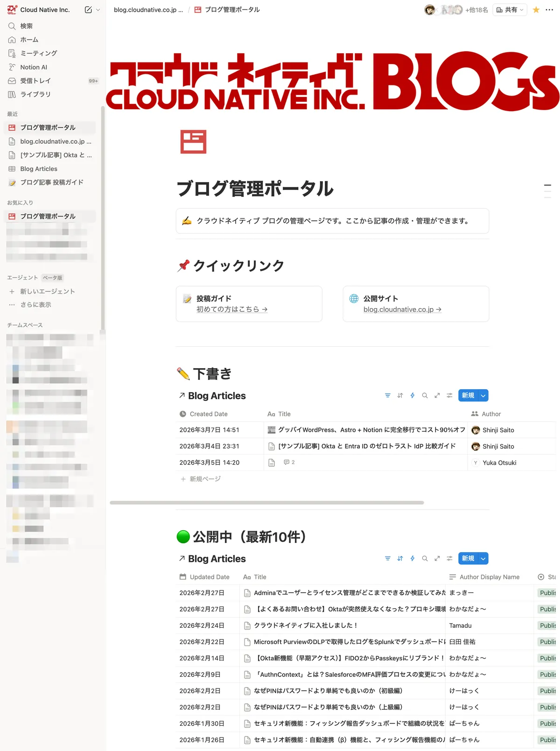Click sort icon in 下書き database
This screenshot has width=560, height=751.
tap(400, 395)
